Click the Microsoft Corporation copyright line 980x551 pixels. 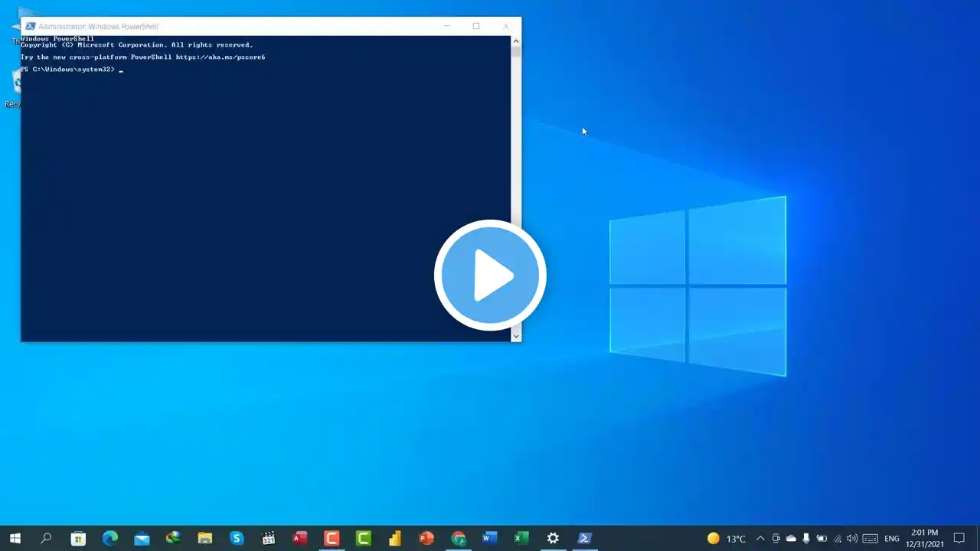tap(136, 45)
